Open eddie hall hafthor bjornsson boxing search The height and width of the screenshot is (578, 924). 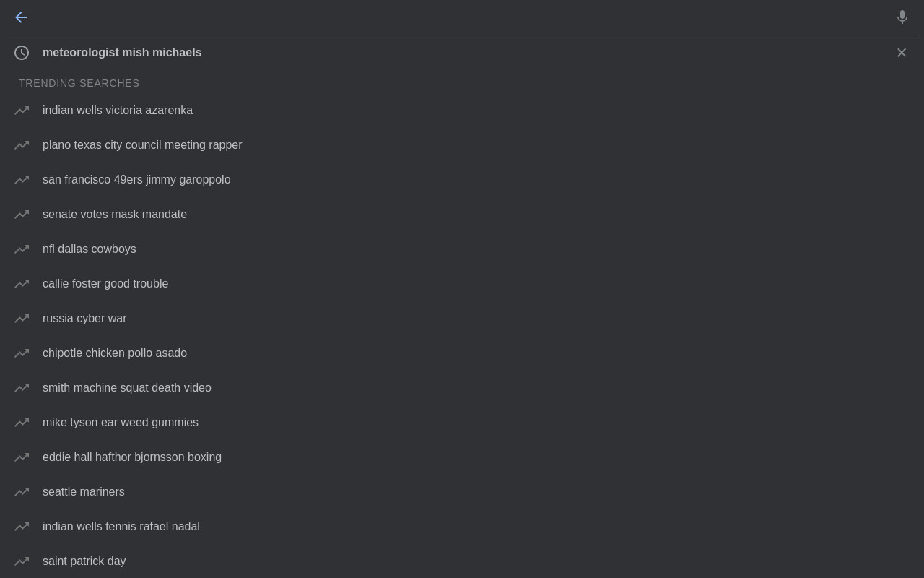pyautogui.click(x=462, y=457)
